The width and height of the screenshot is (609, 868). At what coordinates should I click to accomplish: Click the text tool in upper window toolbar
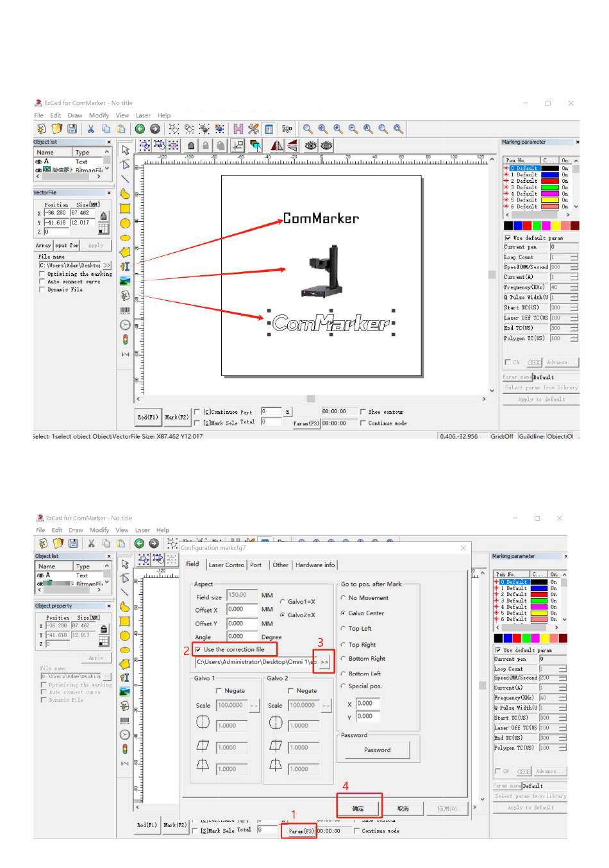[125, 266]
